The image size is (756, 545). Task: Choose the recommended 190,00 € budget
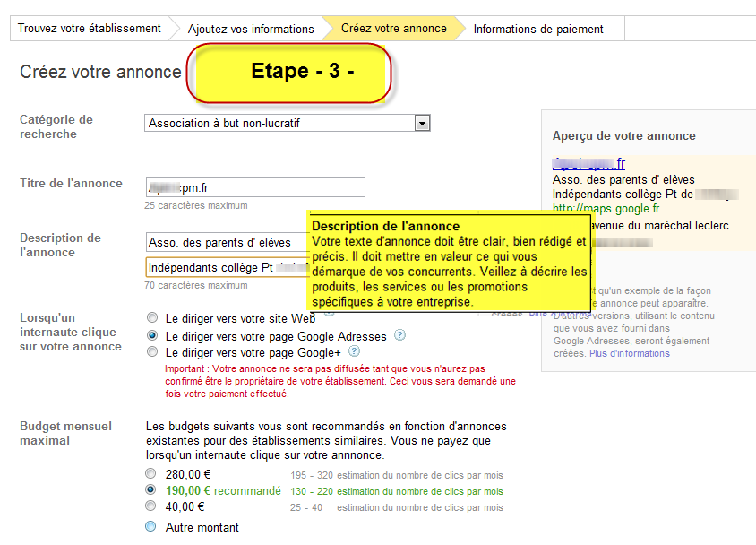[x=150, y=489]
